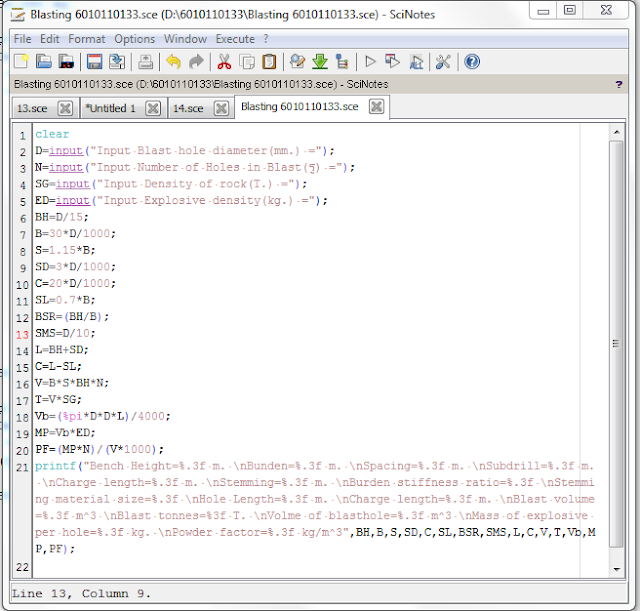Open the Format menu
Viewport: 640px width, 611px height.
[87, 39]
